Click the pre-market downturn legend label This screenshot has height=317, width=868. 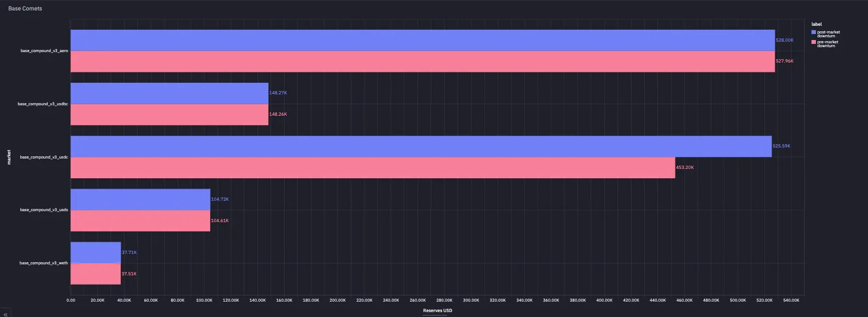click(x=827, y=44)
